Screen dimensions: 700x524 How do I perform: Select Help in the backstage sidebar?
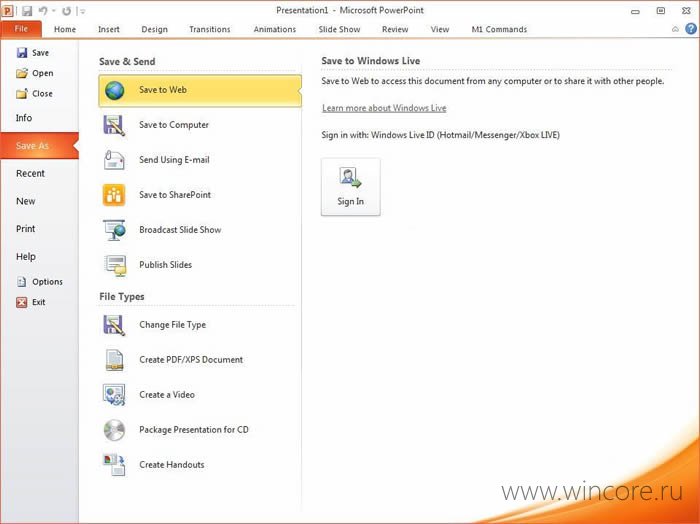tap(25, 256)
